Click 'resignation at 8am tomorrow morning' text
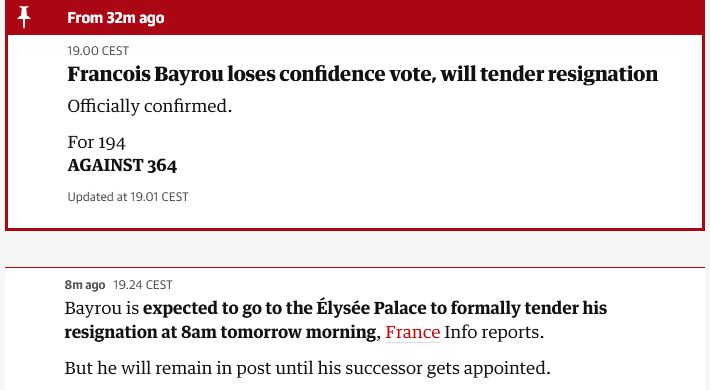The image size is (710, 390). tap(220, 332)
